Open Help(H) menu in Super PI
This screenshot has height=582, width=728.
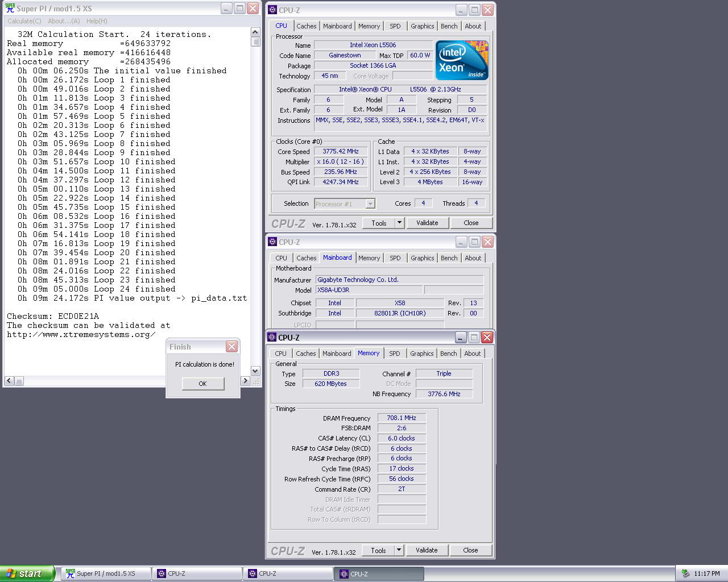point(97,21)
